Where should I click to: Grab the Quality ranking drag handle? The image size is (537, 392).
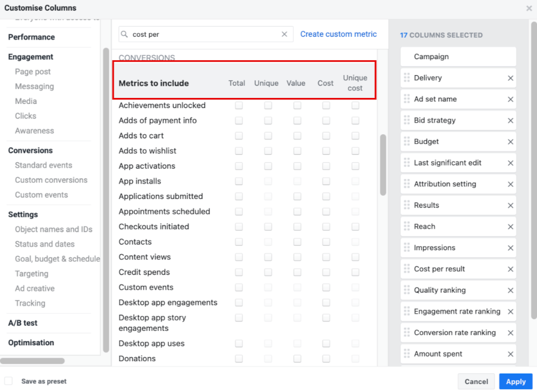(x=407, y=290)
